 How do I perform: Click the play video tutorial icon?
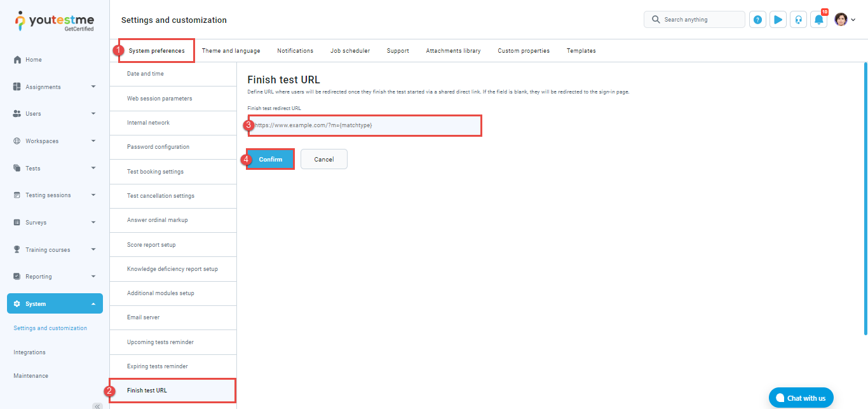[778, 20]
